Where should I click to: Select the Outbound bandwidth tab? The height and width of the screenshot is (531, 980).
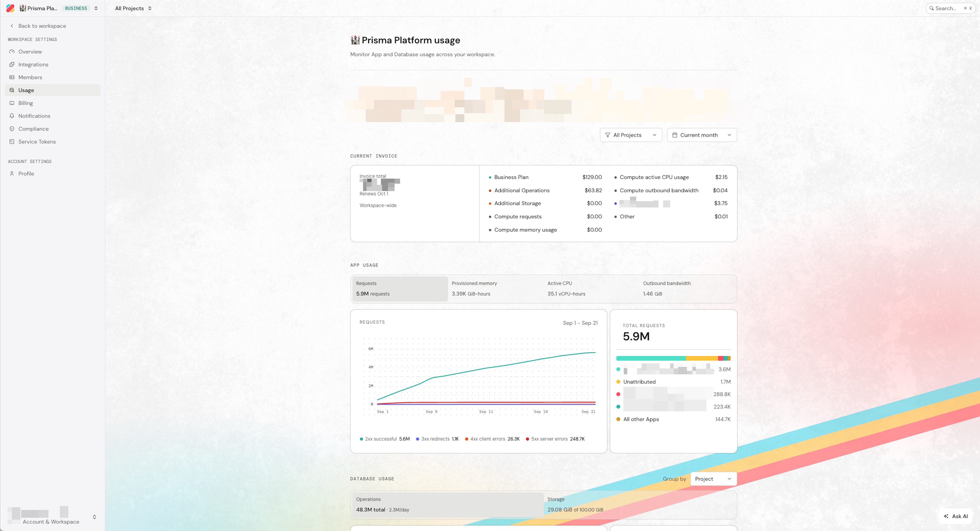pyautogui.click(x=687, y=289)
